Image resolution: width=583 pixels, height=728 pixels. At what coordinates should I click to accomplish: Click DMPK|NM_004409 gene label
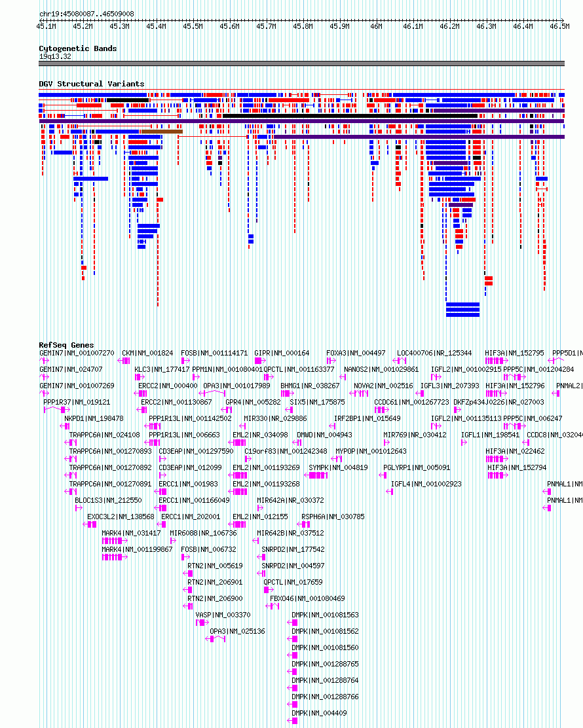click(x=318, y=713)
